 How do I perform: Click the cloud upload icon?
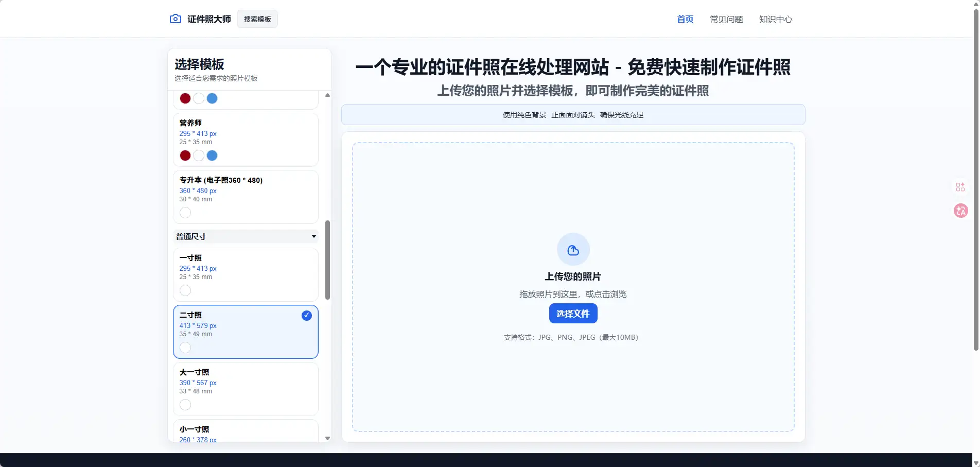[573, 250]
